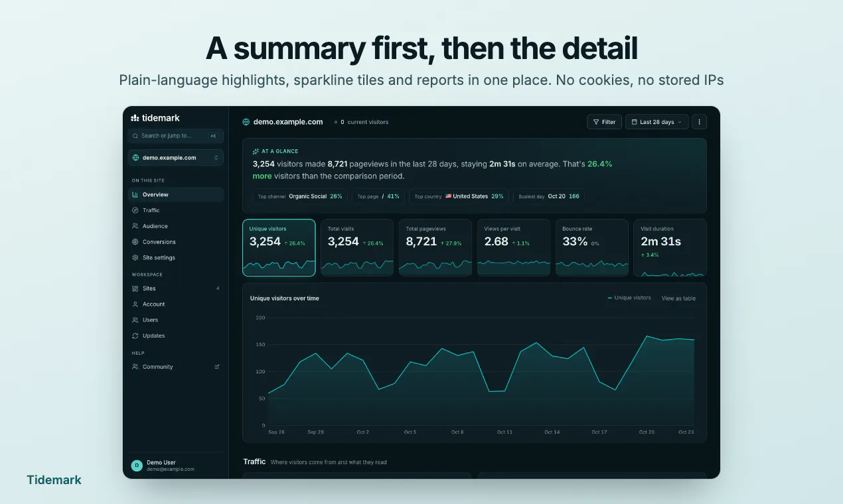
Task: Open the Site settings page
Action: (176, 257)
